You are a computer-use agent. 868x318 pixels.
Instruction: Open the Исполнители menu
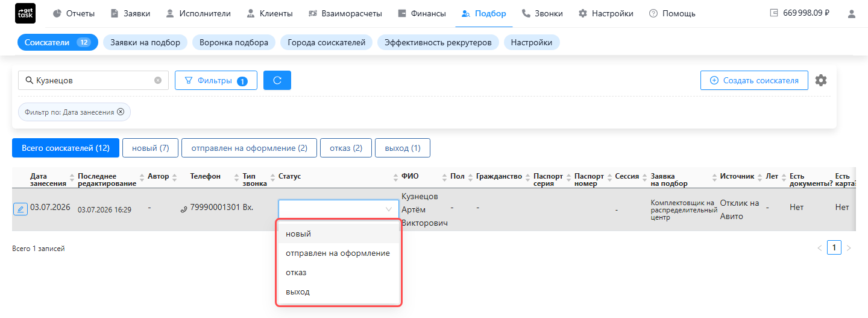(198, 13)
